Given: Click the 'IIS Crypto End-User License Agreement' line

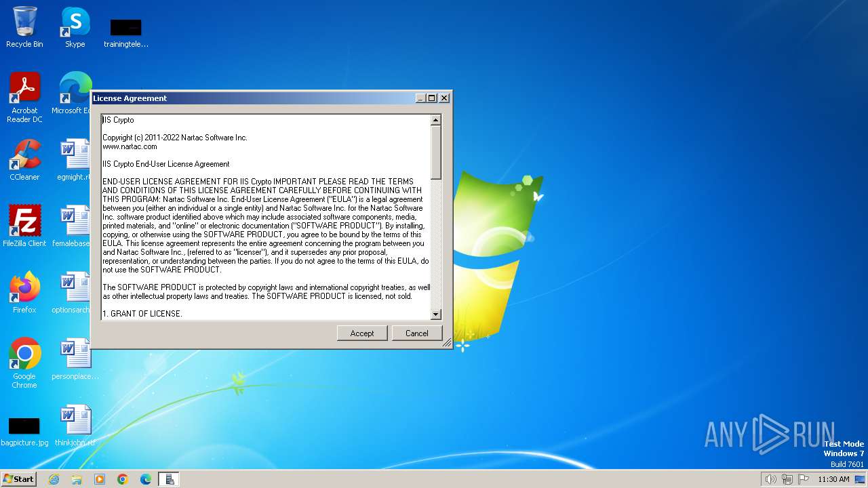Looking at the screenshot, I should [x=166, y=164].
